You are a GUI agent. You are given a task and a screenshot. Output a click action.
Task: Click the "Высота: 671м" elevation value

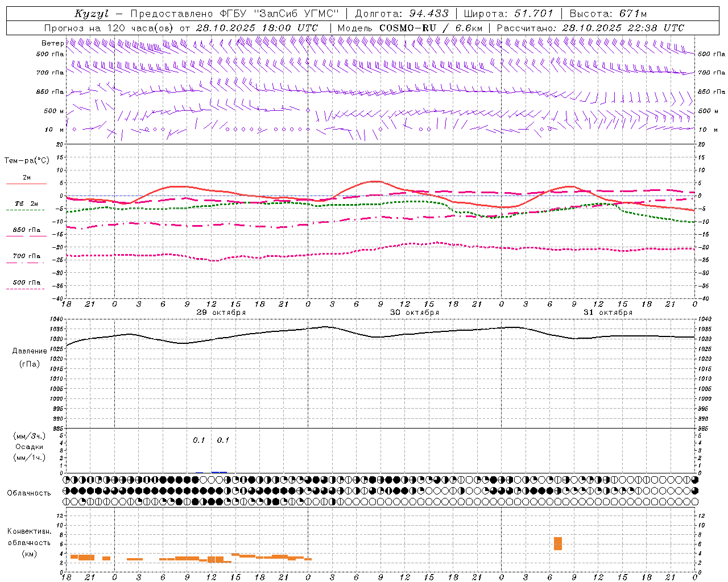(608, 14)
